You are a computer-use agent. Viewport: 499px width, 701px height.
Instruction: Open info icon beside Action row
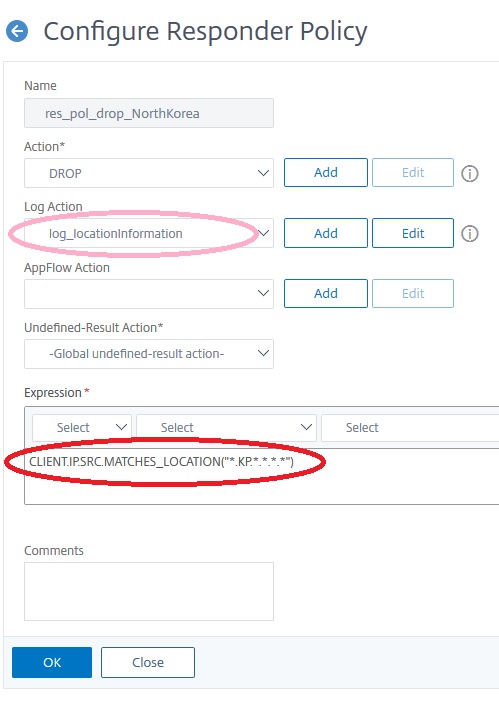[x=469, y=173]
